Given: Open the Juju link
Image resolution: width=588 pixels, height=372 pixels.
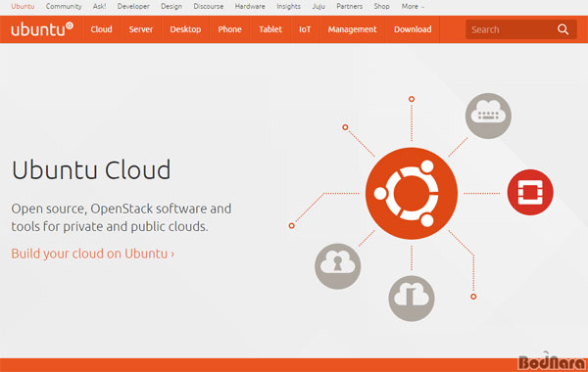Looking at the screenshot, I should (318, 7).
